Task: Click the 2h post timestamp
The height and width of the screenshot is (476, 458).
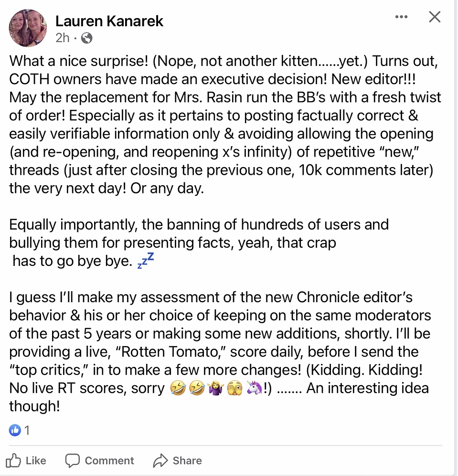Action: 63,38
